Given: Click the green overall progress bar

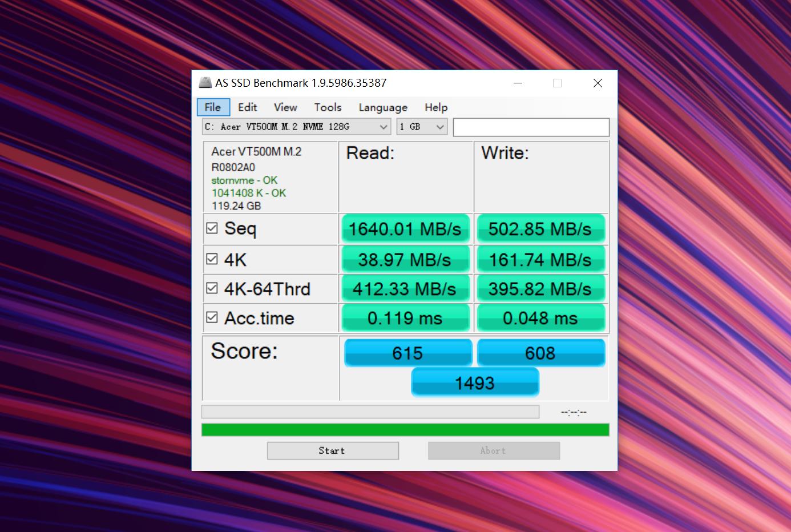Looking at the screenshot, I should tap(405, 430).
